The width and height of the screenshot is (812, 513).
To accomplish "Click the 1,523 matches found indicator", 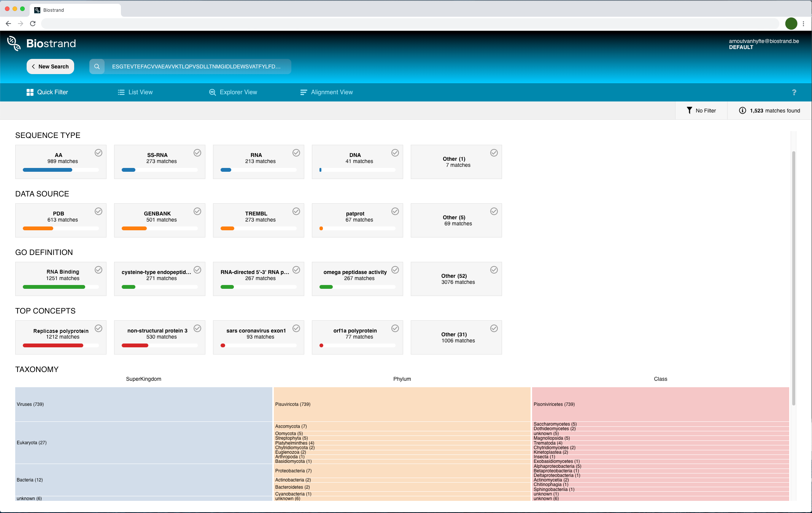I will [x=769, y=111].
